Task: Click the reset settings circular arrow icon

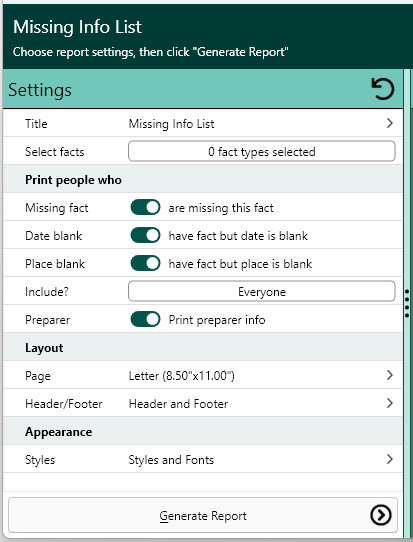Action: (383, 89)
